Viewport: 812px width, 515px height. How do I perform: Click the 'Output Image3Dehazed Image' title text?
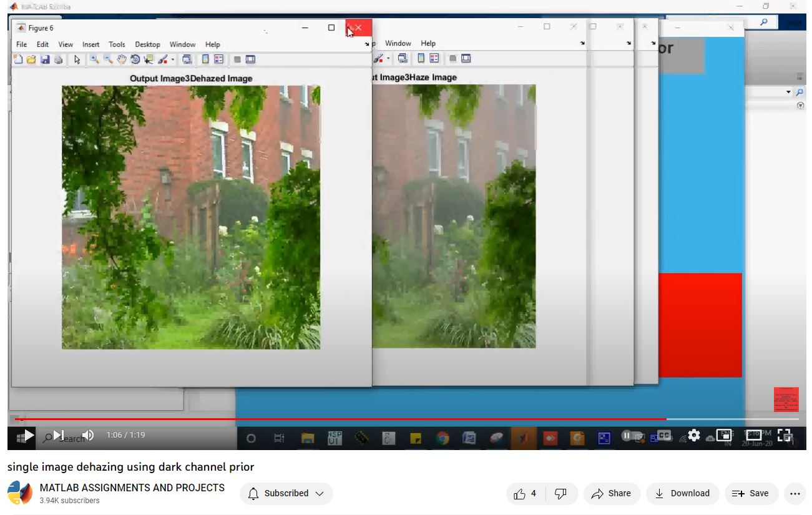click(x=191, y=78)
